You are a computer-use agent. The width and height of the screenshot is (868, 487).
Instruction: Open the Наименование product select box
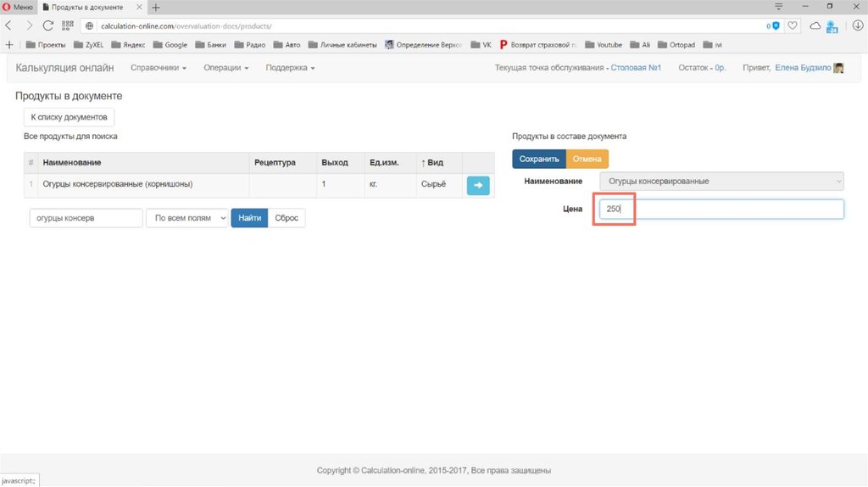(721, 181)
